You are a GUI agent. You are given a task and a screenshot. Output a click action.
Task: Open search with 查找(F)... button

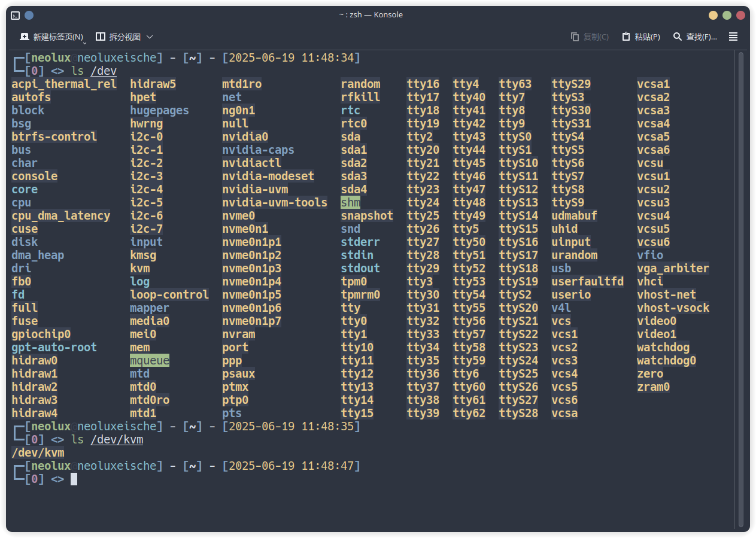[695, 37]
